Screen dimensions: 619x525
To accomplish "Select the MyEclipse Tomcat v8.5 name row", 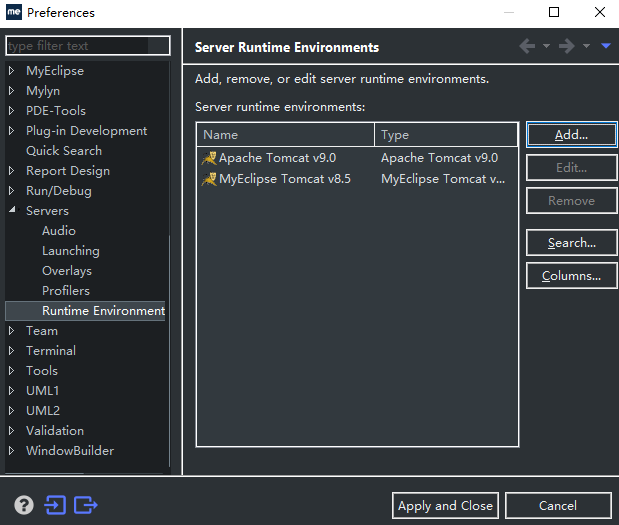I will (285, 179).
